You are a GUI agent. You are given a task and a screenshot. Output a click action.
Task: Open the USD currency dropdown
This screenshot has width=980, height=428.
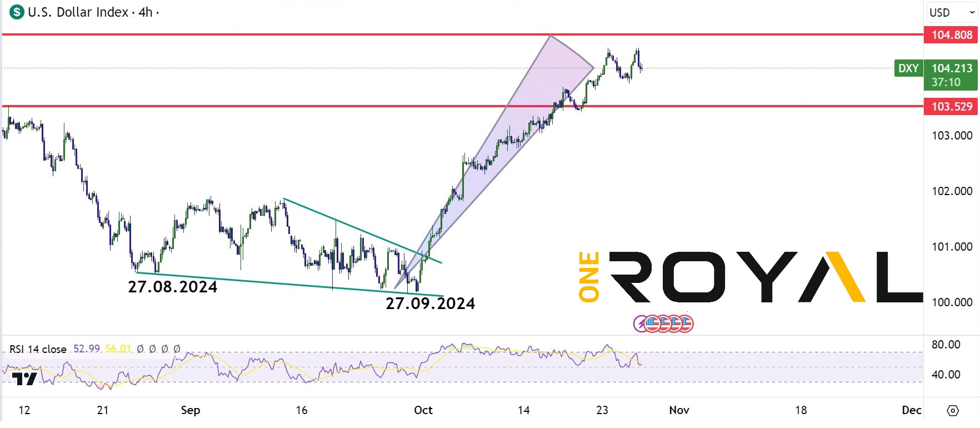click(952, 12)
